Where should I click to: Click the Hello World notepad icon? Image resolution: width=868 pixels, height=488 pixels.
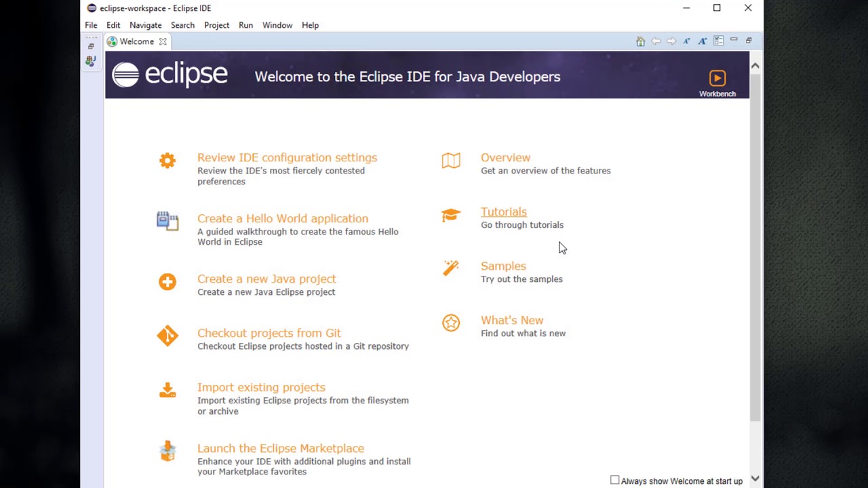[x=167, y=221]
